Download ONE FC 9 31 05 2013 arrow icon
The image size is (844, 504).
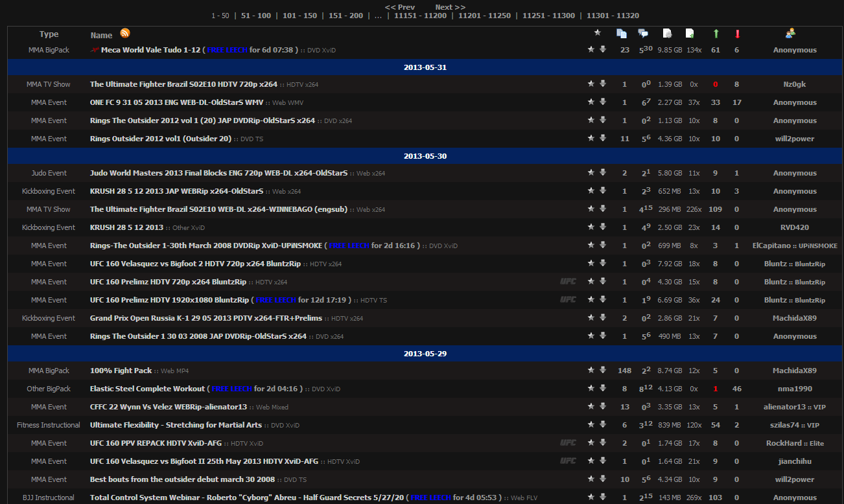[603, 102]
